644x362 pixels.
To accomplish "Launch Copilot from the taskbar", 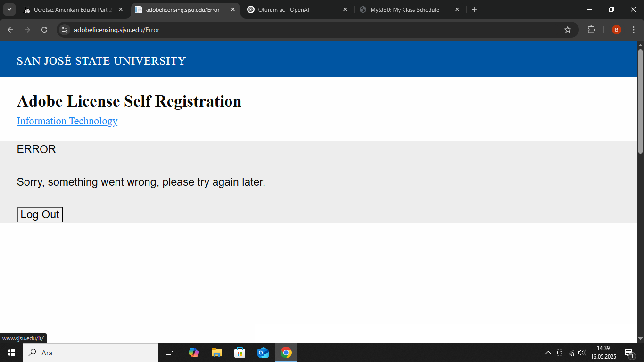I will [x=193, y=353].
